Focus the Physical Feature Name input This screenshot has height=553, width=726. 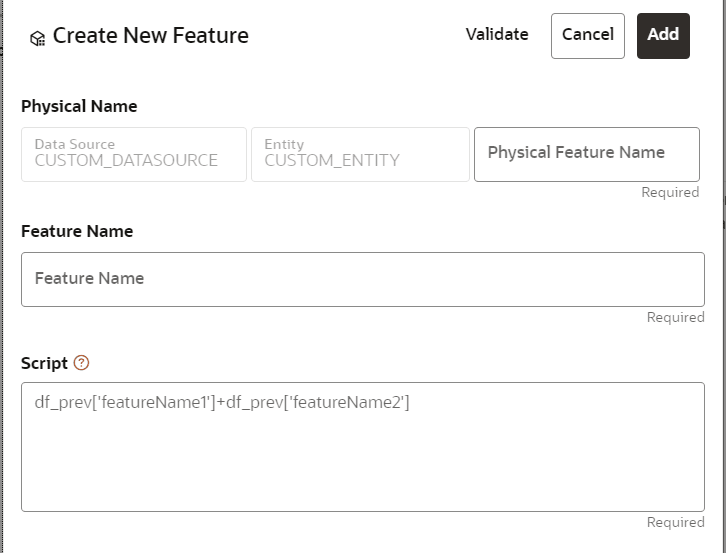point(586,154)
